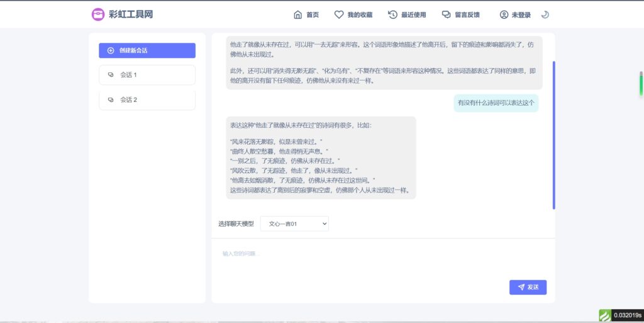Click the chat bubbles icon for 留言反馈
The height and width of the screenshot is (323, 644).
tap(446, 14)
